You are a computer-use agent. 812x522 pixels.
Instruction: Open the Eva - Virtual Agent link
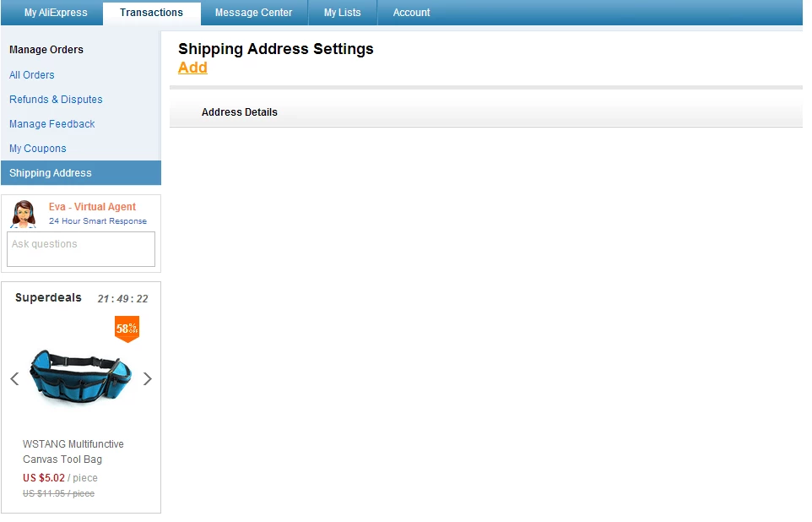pyautogui.click(x=92, y=207)
